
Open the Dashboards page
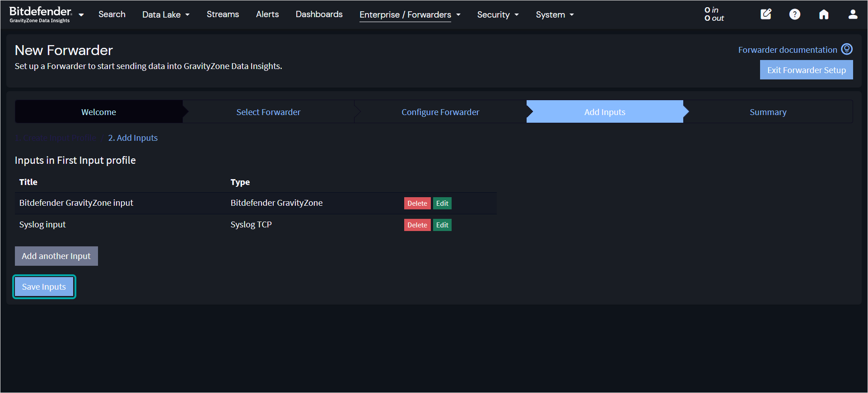pyautogui.click(x=319, y=14)
